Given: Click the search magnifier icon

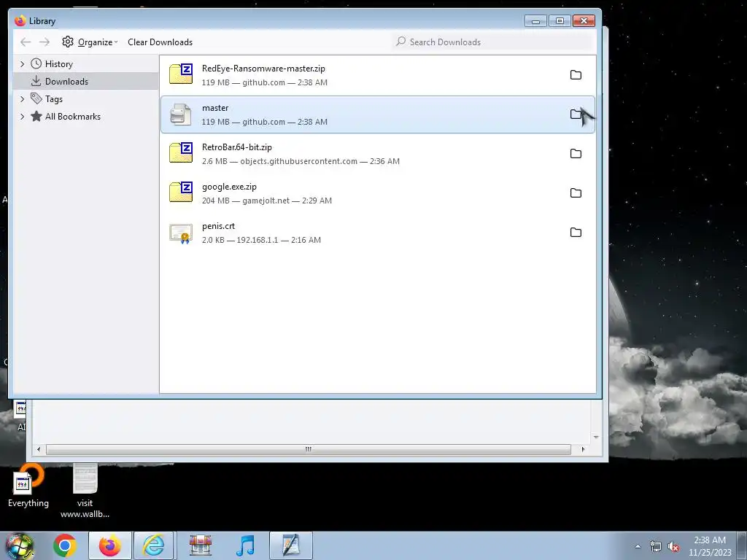Looking at the screenshot, I should tap(401, 42).
